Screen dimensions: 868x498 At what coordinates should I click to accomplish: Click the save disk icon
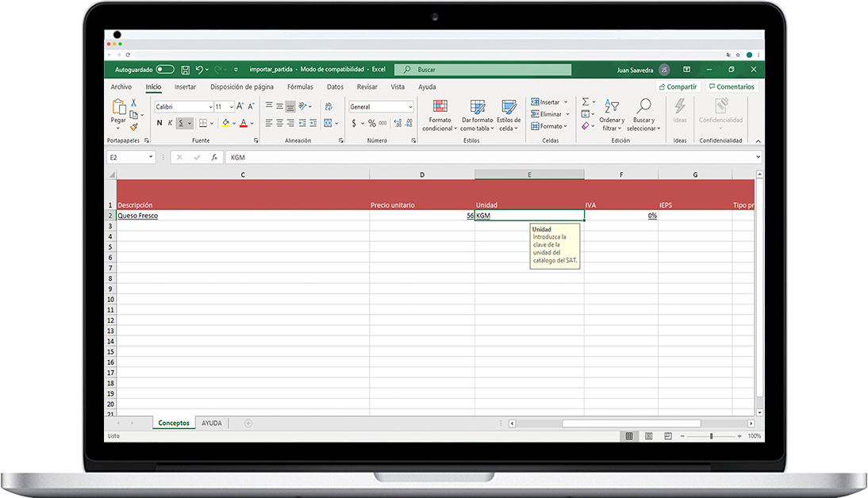click(x=185, y=70)
